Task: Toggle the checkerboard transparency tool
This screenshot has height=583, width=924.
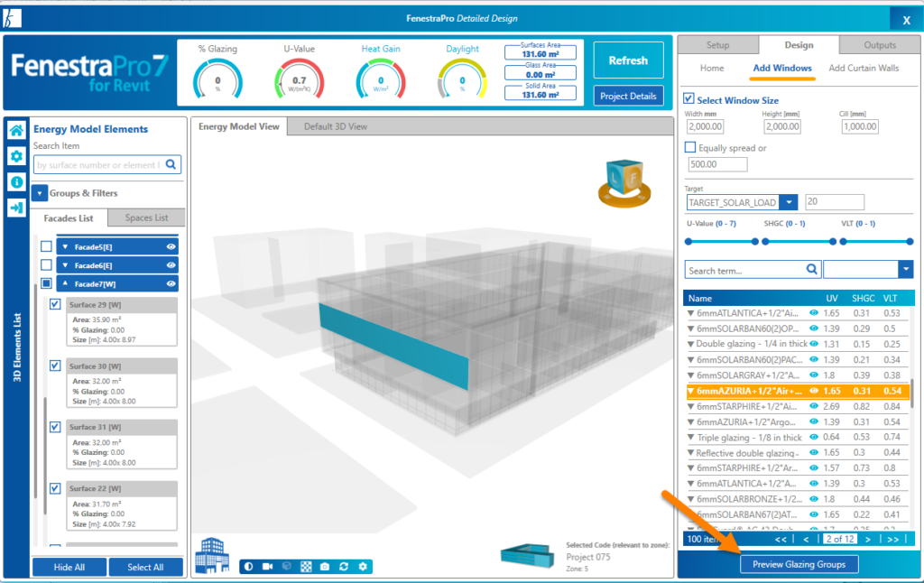Action: [x=306, y=567]
